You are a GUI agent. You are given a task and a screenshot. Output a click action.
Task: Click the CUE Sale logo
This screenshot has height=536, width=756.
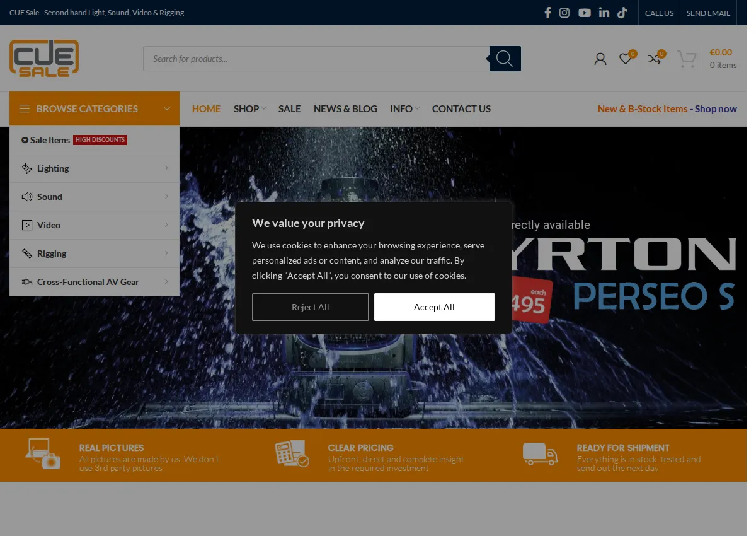pyautogui.click(x=44, y=58)
